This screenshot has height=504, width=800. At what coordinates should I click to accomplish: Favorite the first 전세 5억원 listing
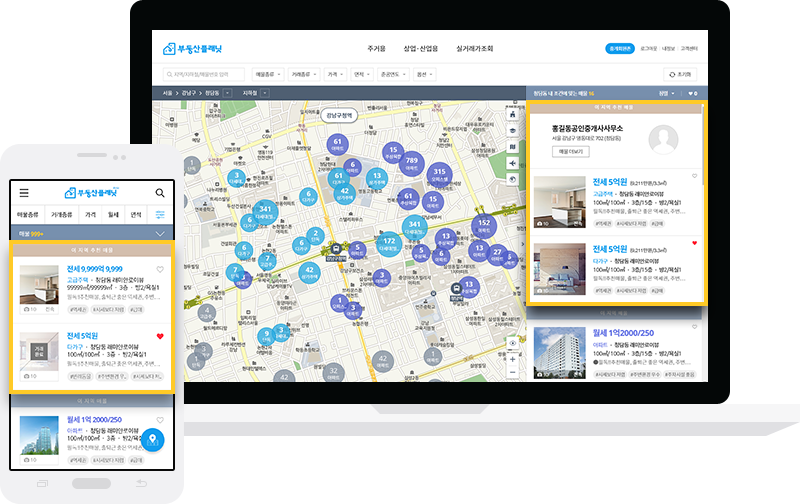pyautogui.click(x=695, y=176)
